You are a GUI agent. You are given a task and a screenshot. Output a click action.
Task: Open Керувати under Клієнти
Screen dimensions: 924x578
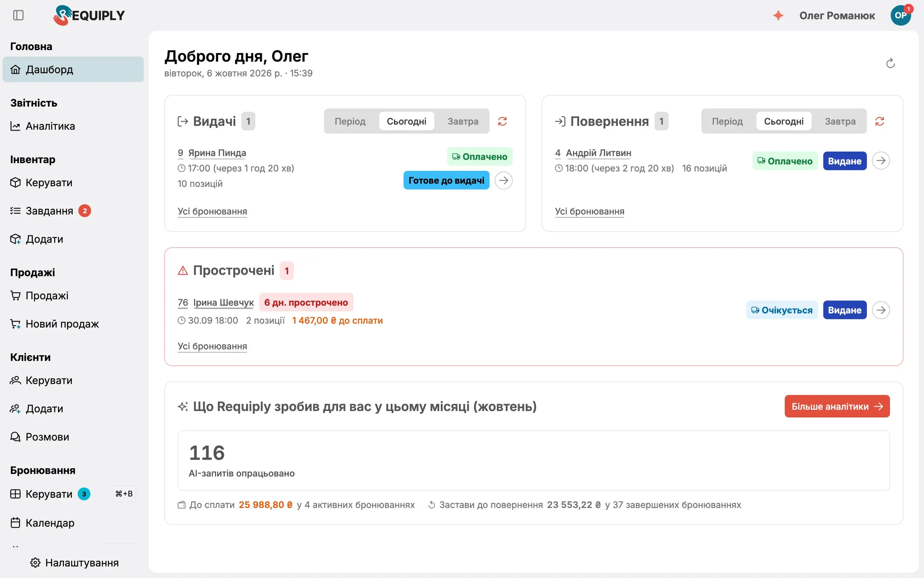(x=73, y=380)
